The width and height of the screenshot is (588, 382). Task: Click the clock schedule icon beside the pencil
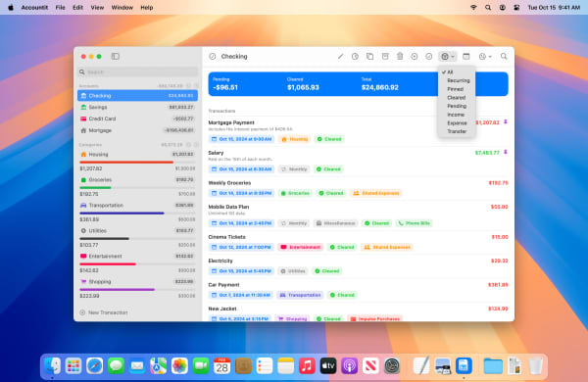(x=355, y=56)
